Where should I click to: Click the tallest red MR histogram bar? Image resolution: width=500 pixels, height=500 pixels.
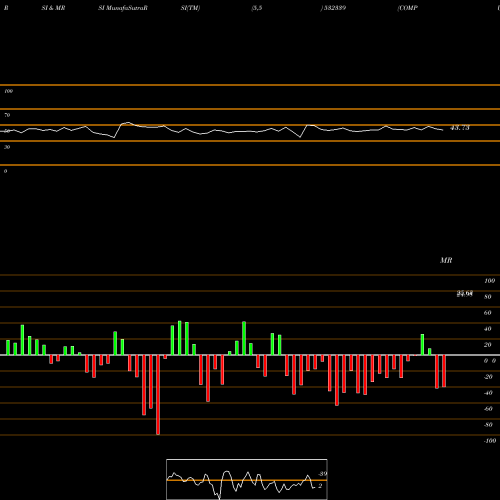tap(158, 395)
